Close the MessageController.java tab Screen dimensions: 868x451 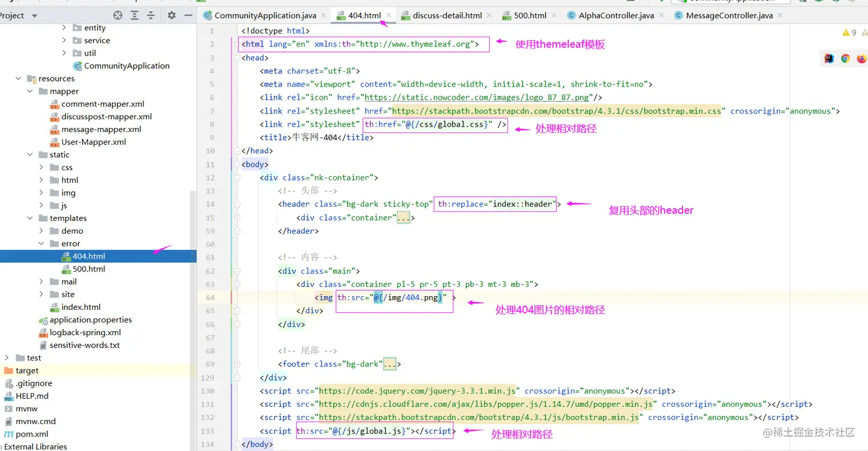(x=781, y=15)
